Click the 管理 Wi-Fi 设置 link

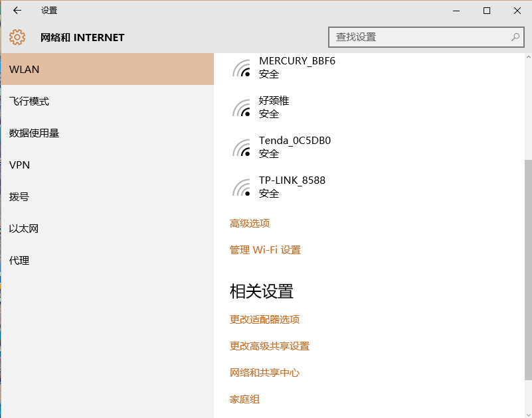tap(265, 250)
